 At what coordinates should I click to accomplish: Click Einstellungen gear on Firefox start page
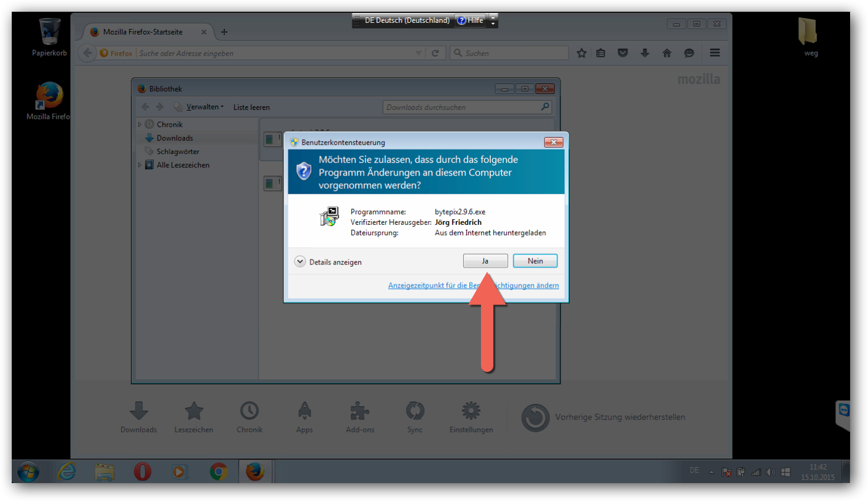[471, 417]
